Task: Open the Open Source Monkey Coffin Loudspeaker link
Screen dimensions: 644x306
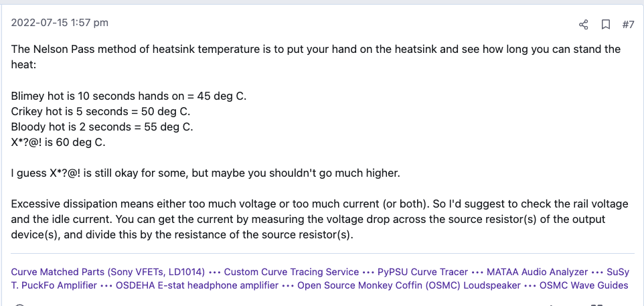Action: [409, 285]
